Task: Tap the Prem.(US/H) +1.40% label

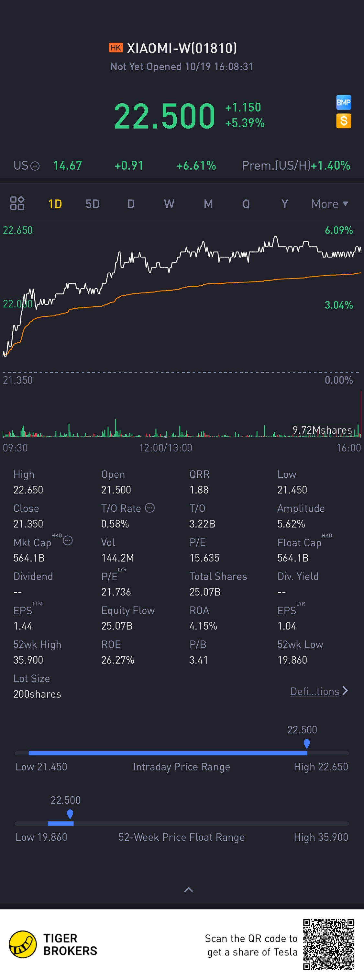Action: coord(296,165)
